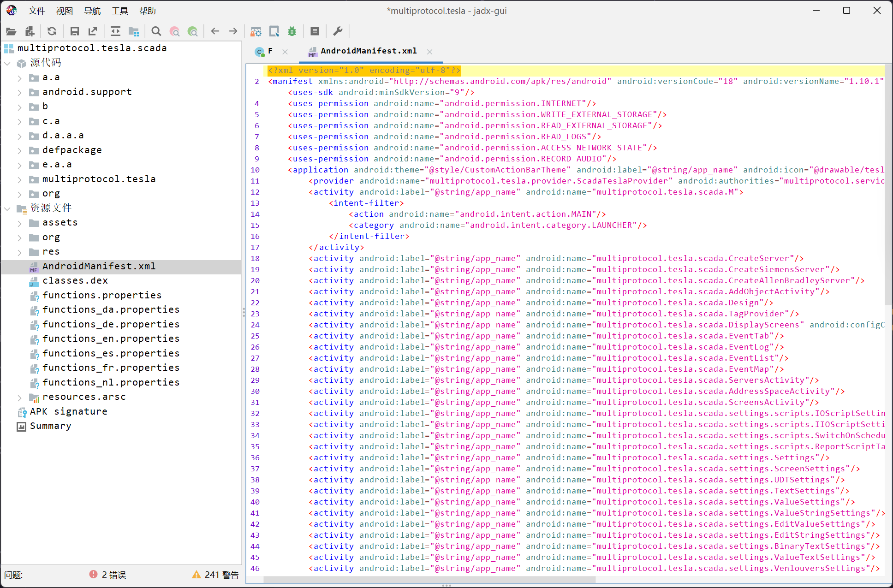Click the horizontal scrollbar of the code editor
Screen dimensions: 893x588
[x=429, y=580]
